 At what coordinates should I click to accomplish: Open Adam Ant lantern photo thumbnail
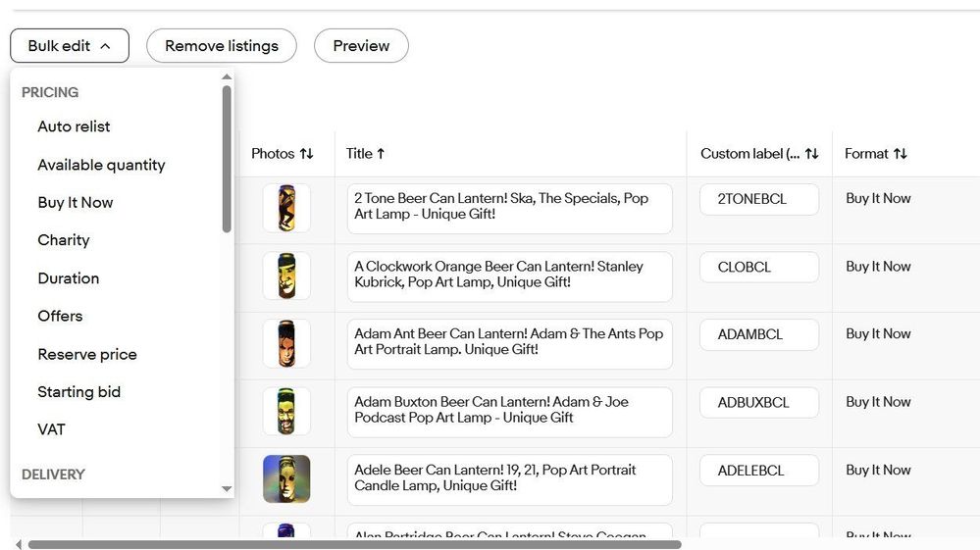(286, 343)
